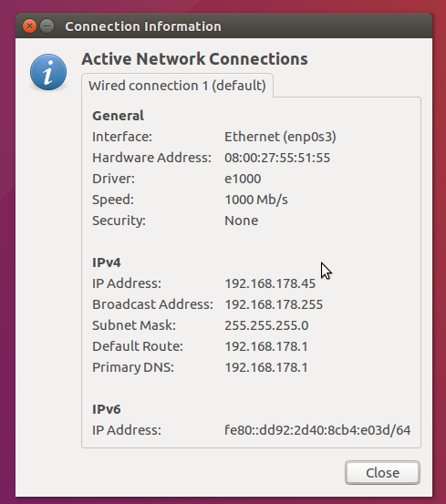Click the Connection Information title bar
Image resolution: width=446 pixels, height=504 pixels.
223,26
